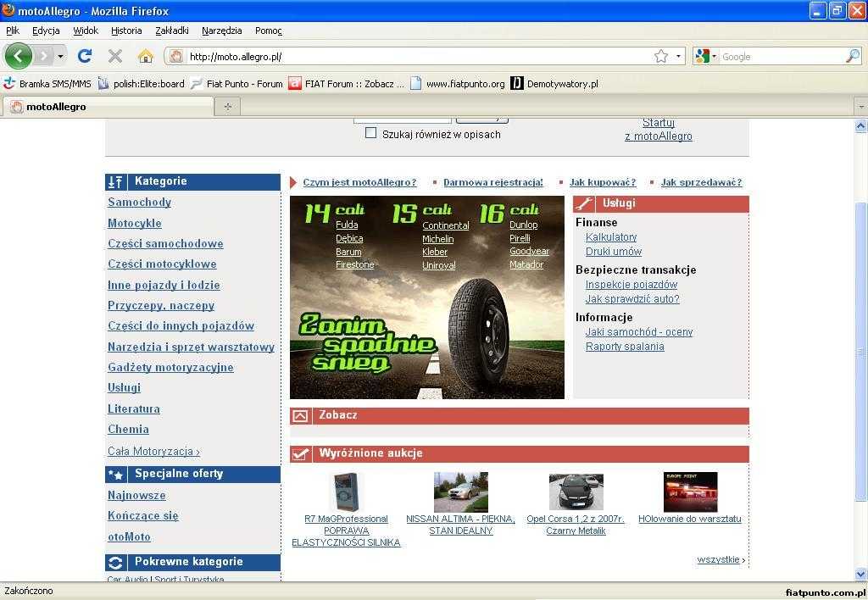This screenshot has height=600, width=868.
Task: Open Samochody category
Action: point(139,202)
